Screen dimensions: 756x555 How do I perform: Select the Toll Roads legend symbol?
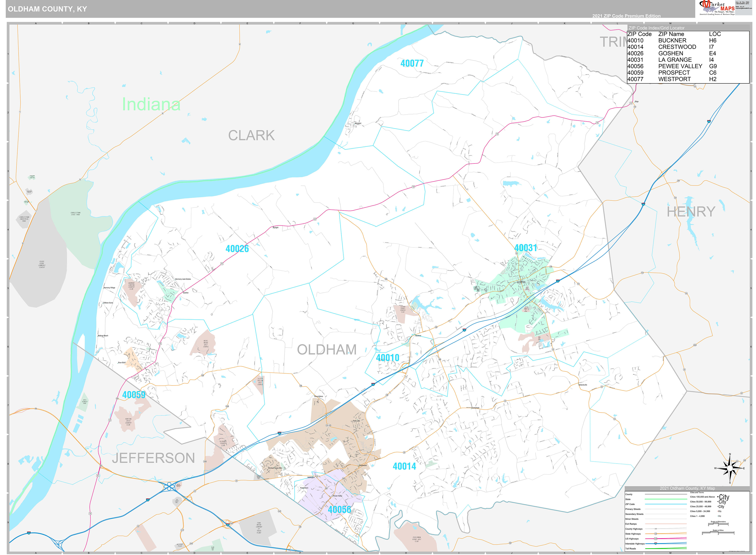666,549
